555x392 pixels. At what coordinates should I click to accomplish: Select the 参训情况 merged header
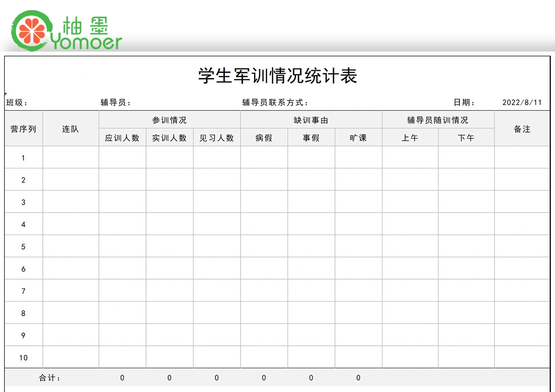pyautogui.click(x=170, y=120)
